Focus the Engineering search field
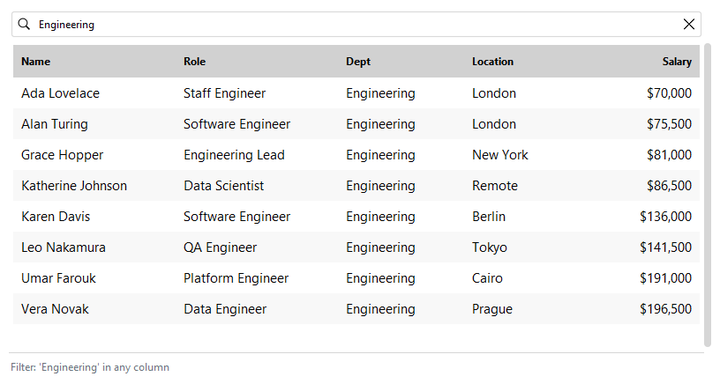 356,24
